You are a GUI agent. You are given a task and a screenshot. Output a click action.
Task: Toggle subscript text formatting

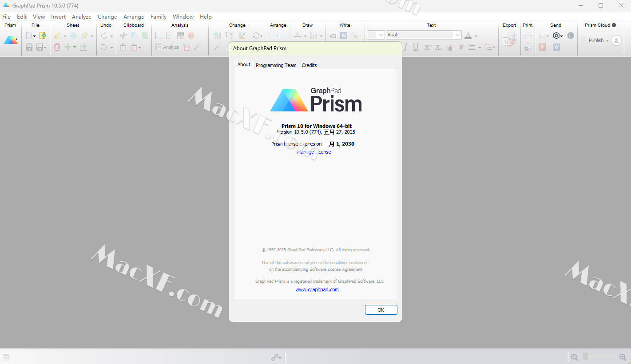point(438,47)
